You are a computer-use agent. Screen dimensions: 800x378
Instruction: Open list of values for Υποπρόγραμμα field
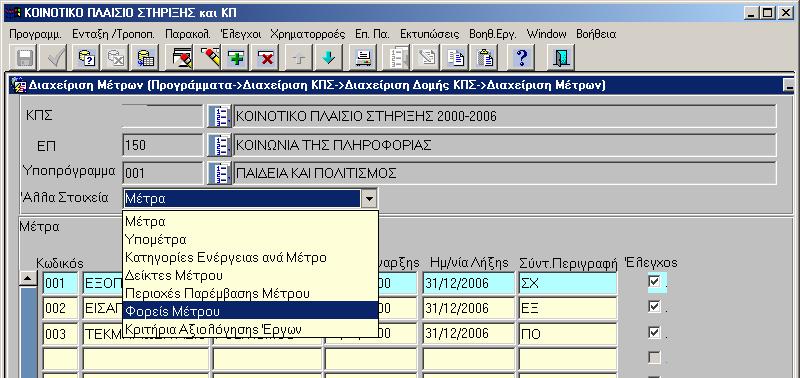pos(219,173)
